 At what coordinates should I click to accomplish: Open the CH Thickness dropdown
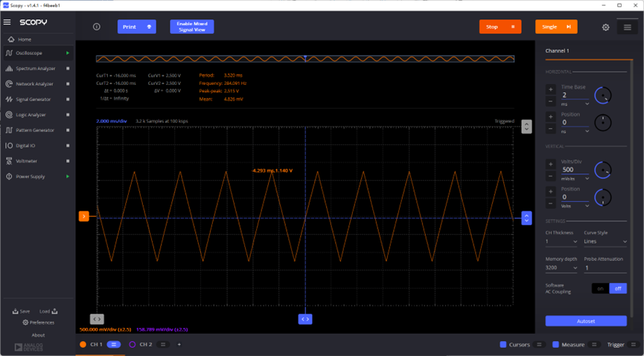coord(561,242)
